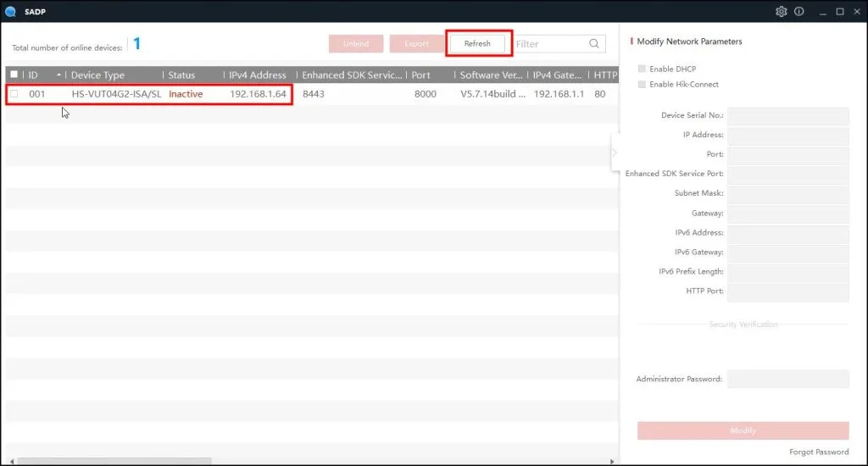Select checkbox for device 001

14,93
